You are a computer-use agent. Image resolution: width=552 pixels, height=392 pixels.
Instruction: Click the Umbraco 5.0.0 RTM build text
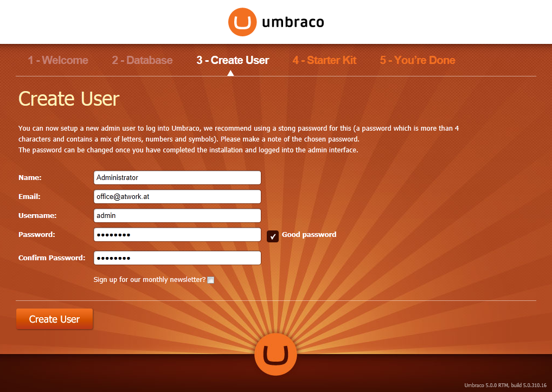[x=505, y=385]
